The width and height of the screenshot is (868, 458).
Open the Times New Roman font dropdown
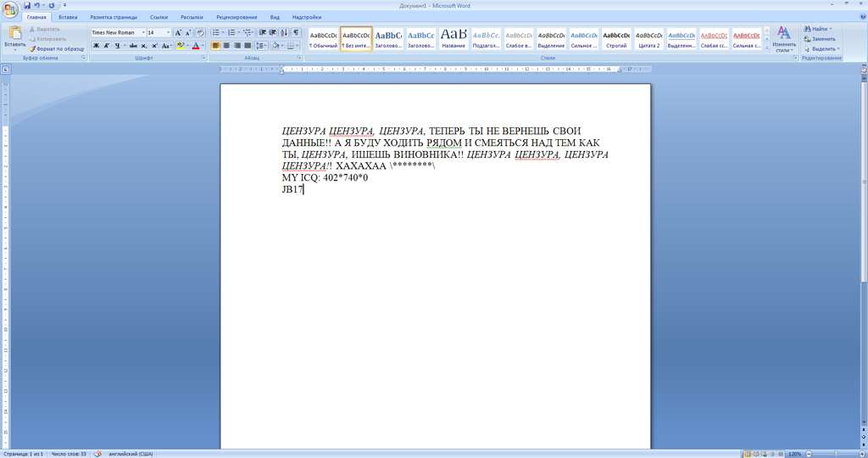pos(142,32)
